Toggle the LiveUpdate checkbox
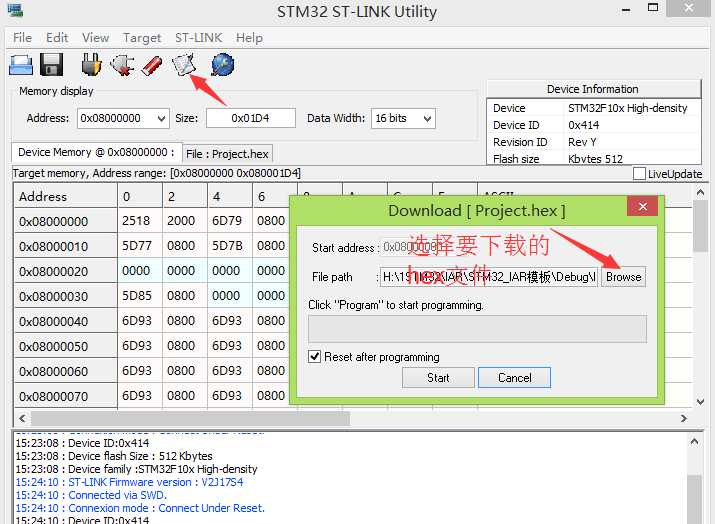Viewport: 715px width, 524px height. pos(639,174)
